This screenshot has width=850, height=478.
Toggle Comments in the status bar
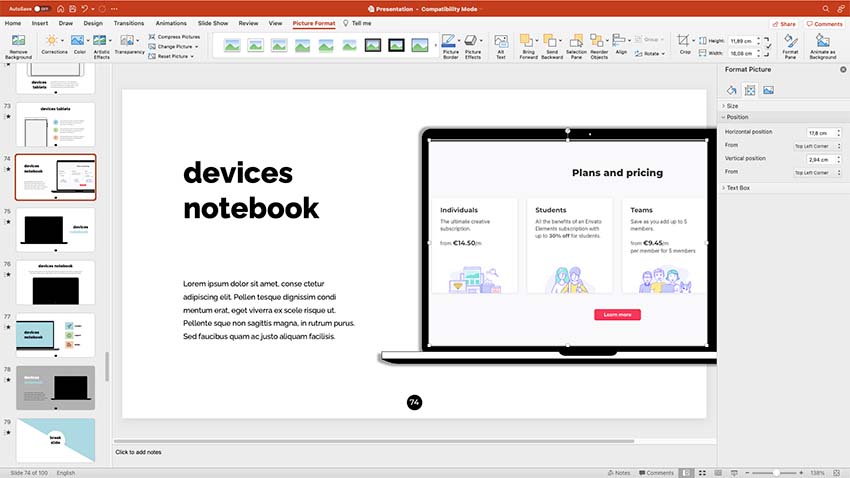tap(656, 473)
